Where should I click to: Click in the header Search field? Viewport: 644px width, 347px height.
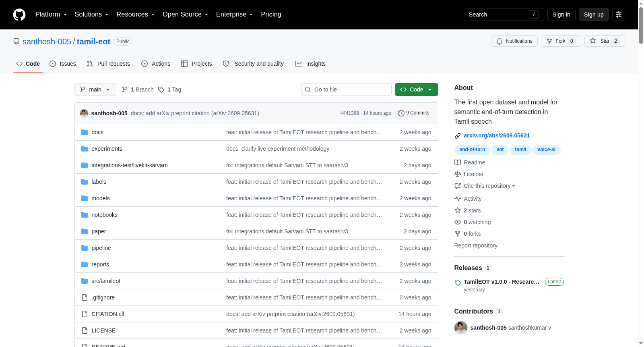click(x=504, y=15)
